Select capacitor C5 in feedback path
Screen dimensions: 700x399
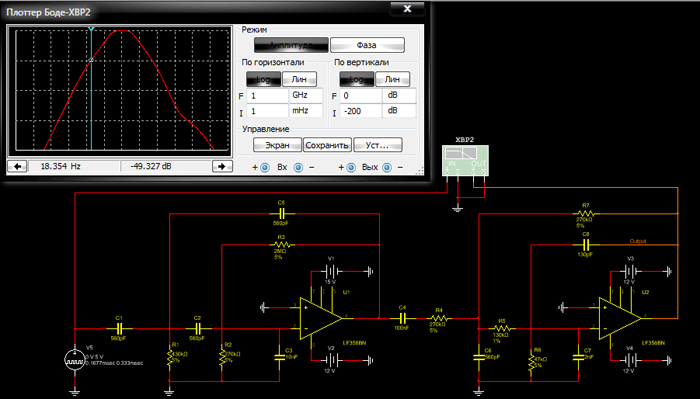[281, 214]
